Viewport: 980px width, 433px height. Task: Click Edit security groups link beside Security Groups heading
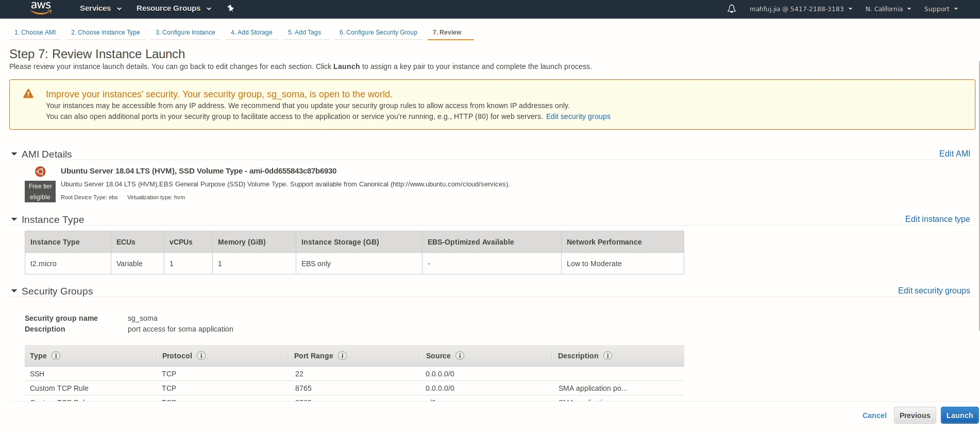(x=934, y=290)
